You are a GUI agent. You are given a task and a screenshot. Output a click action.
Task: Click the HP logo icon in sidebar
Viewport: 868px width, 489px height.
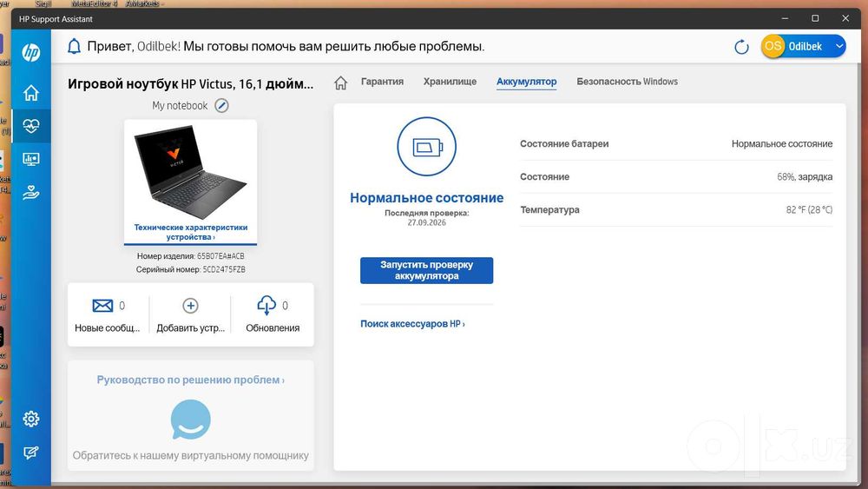[31, 53]
